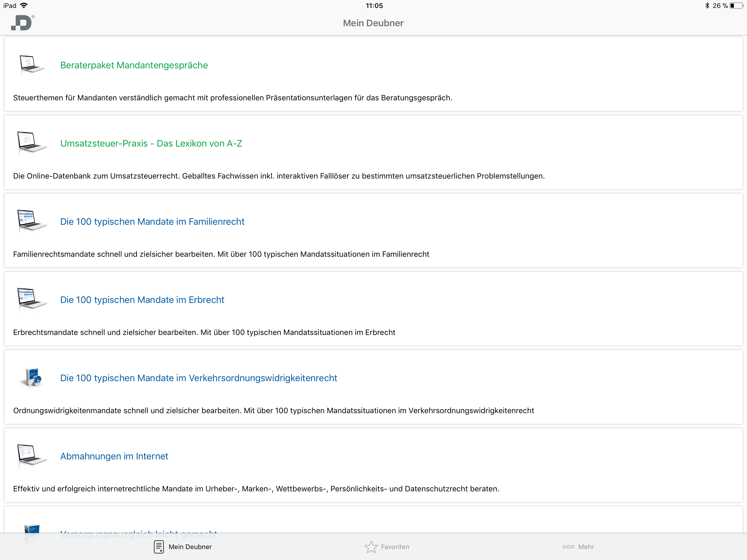
Task: Tap description starting 'Erbrechtsmandate schnell und zielsicher'
Action: pyautogui.click(x=204, y=332)
